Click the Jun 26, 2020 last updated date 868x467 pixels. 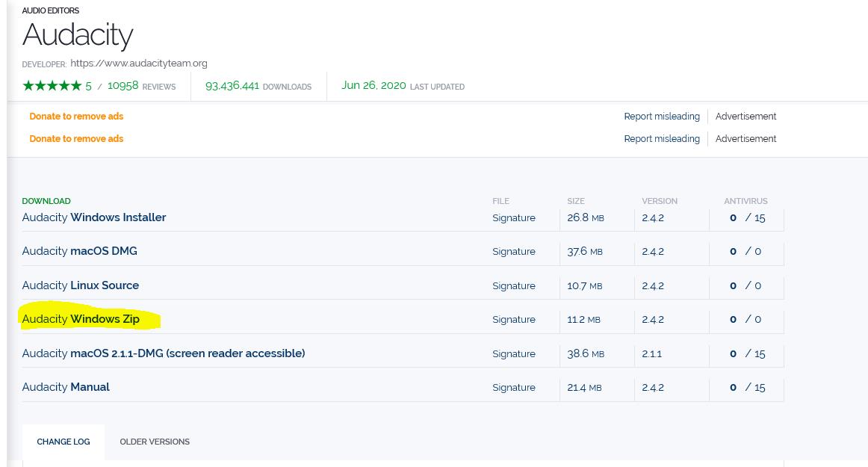pyautogui.click(x=373, y=85)
